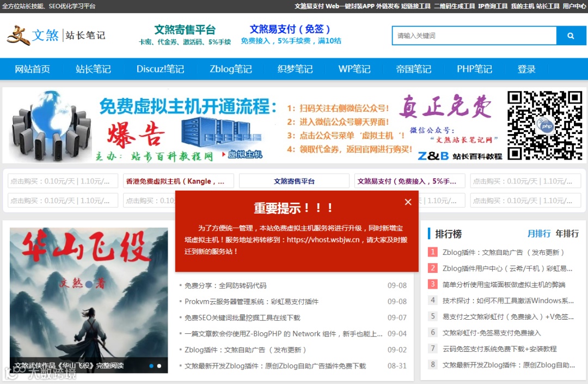
Task: Click the search magnifier button
Action: tap(571, 35)
